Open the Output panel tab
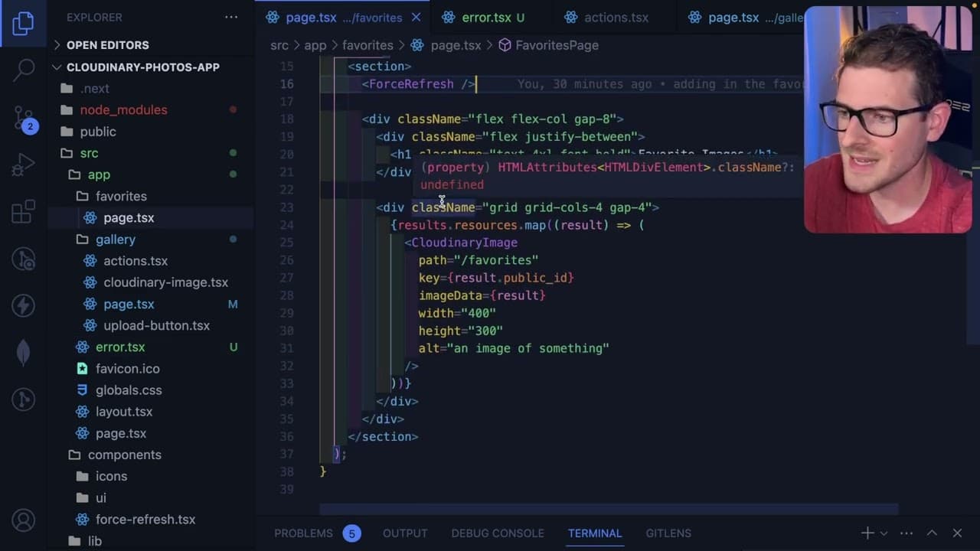Screen dimensions: 980x551 pyautogui.click(x=405, y=533)
